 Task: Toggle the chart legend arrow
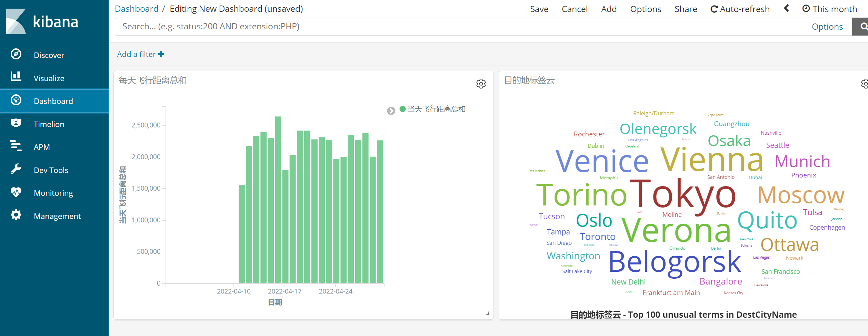point(391,111)
